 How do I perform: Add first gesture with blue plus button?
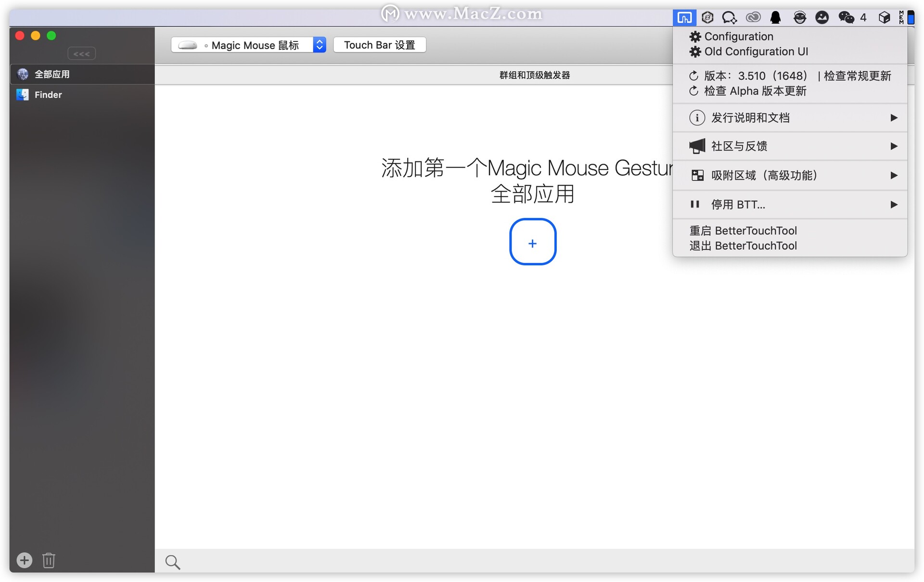533,242
